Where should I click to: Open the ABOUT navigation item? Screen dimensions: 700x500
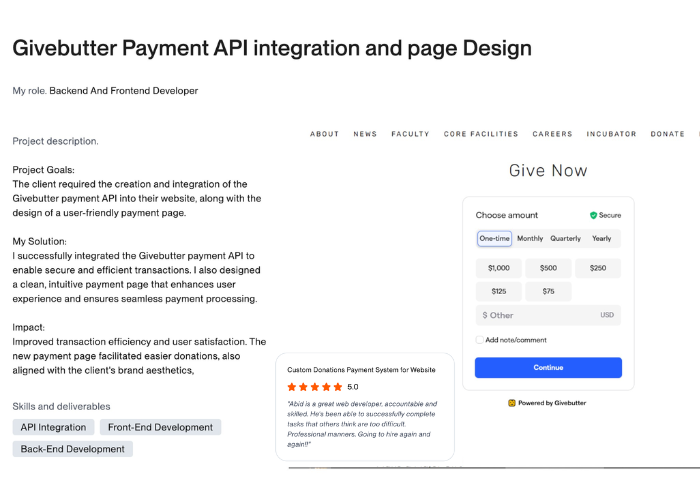(x=325, y=134)
